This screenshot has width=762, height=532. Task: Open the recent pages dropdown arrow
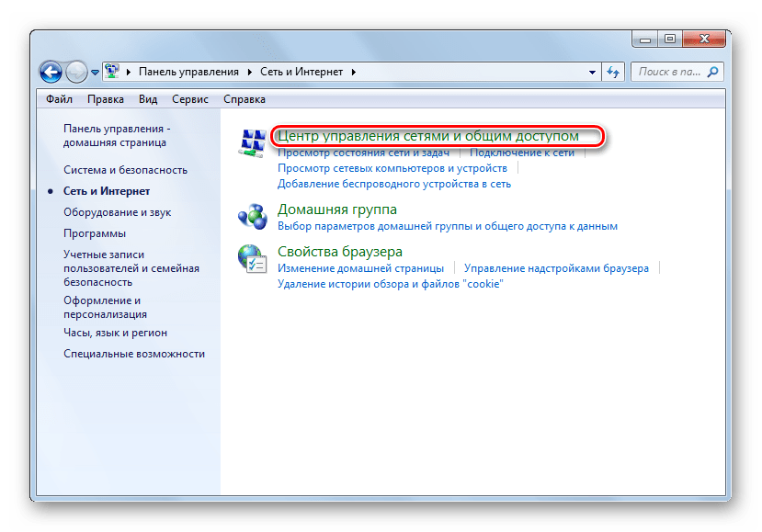tap(95, 72)
